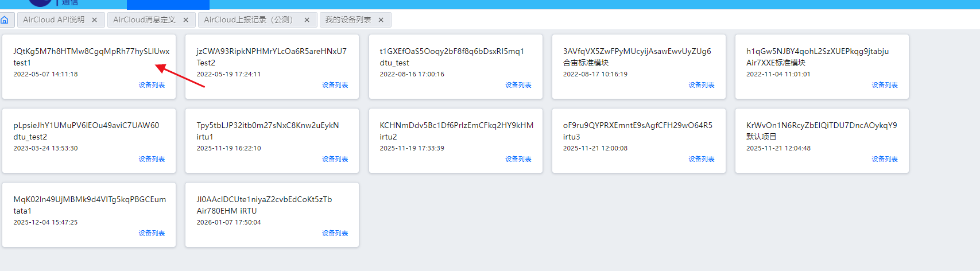Image resolution: width=980 pixels, height=271 pixels.
Task: Click the timestamp 2025-12-04 15:47:25
Action: pyautogui.click(x=45, y=222)
